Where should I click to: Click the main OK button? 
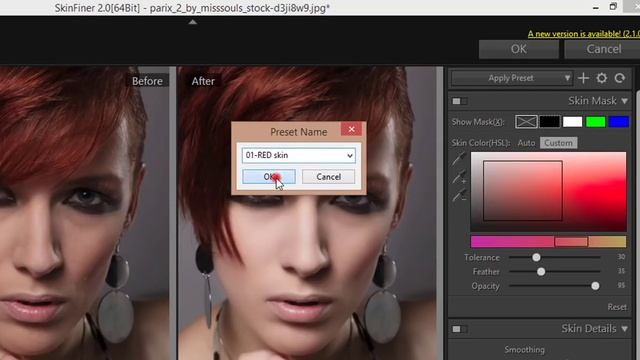pos(519,49)
